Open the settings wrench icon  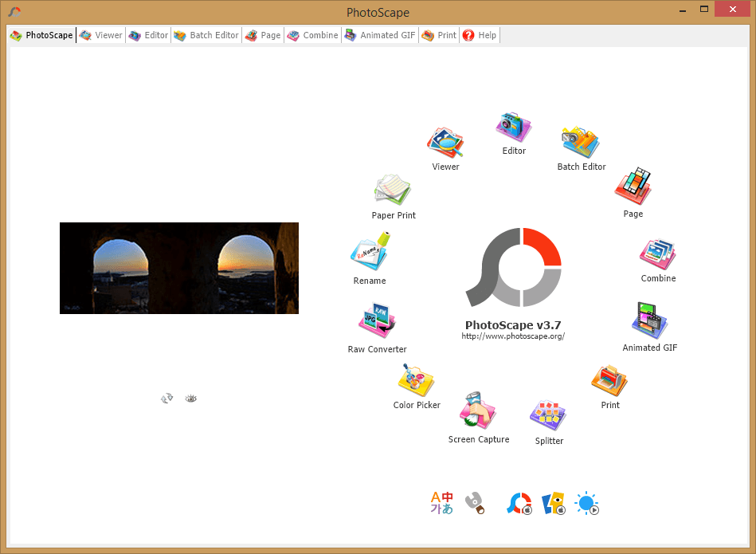pos(475,503)
